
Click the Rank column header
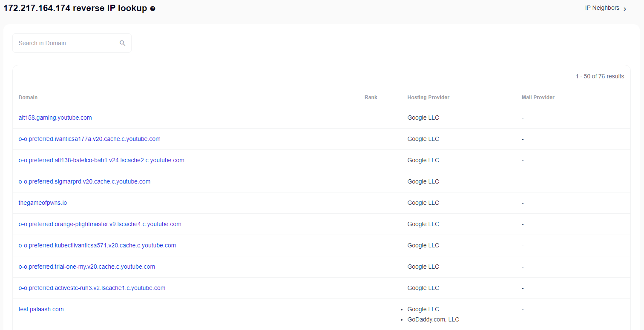(371, 98)
